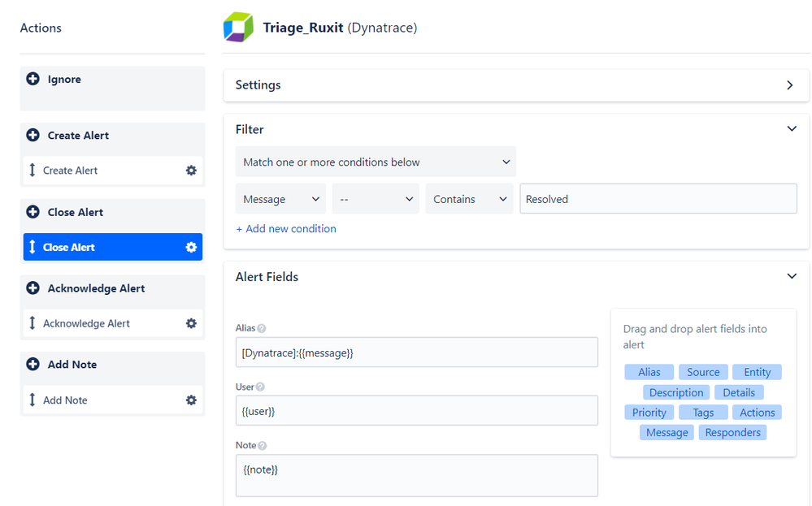Open gear settings for highlighted Close Alert rule

(191, 247)
